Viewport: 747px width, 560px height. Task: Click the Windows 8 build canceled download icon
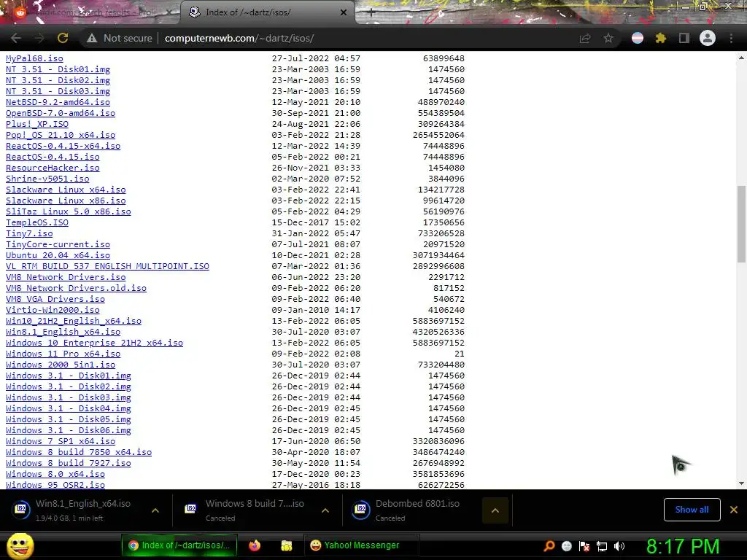(x=191, y=508)
